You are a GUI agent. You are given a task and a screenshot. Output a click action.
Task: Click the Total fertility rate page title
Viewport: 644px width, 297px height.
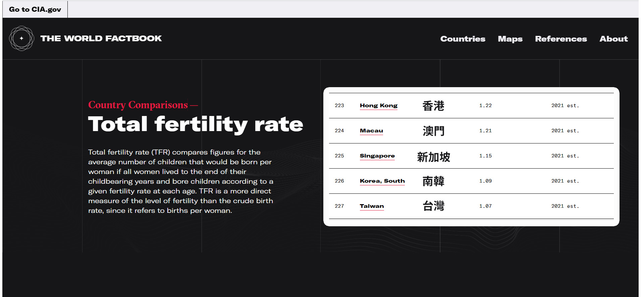tap(196, 125)
